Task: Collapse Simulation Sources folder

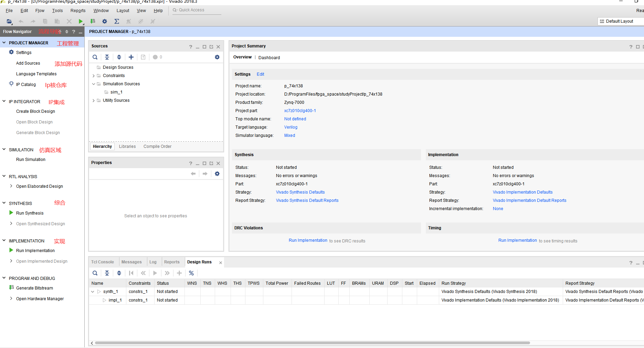Action: 94,84
